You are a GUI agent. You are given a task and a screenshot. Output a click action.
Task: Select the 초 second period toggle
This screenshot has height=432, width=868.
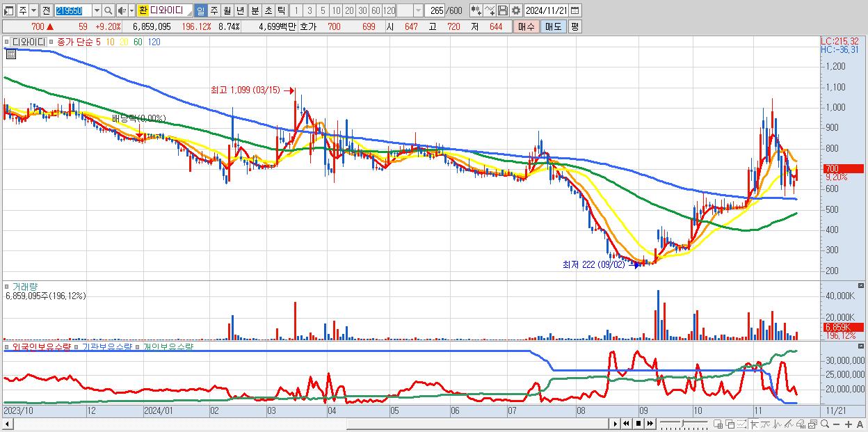[x=268, y=10]
